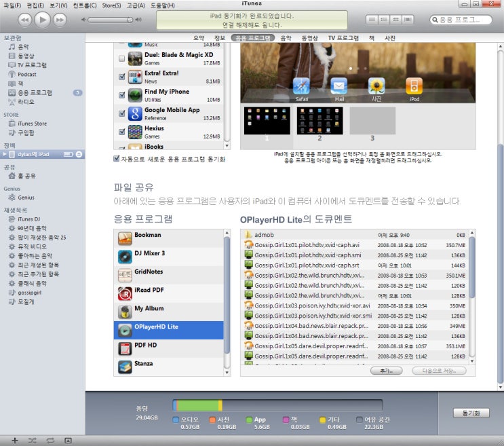Open Genius in sidebar

tap(26, 198)
